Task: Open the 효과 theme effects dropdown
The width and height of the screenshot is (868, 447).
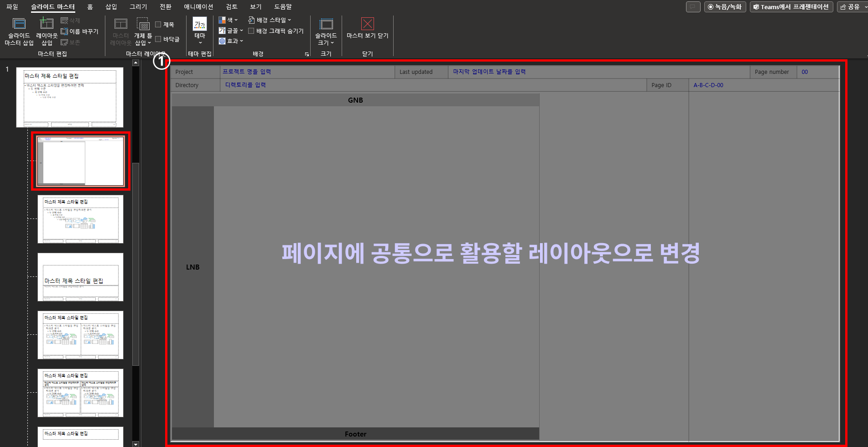Action: tap(231, 41)
